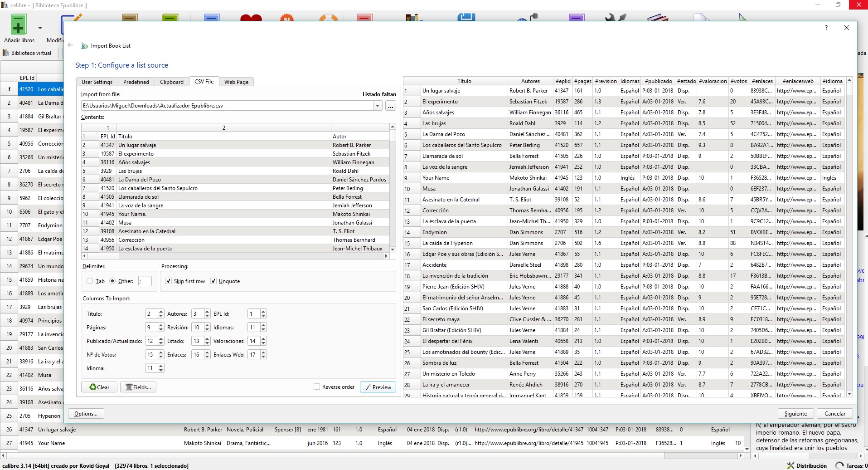Click the Autores header in preview table
This screenshot has width=868, height=470.
(530, 81)
